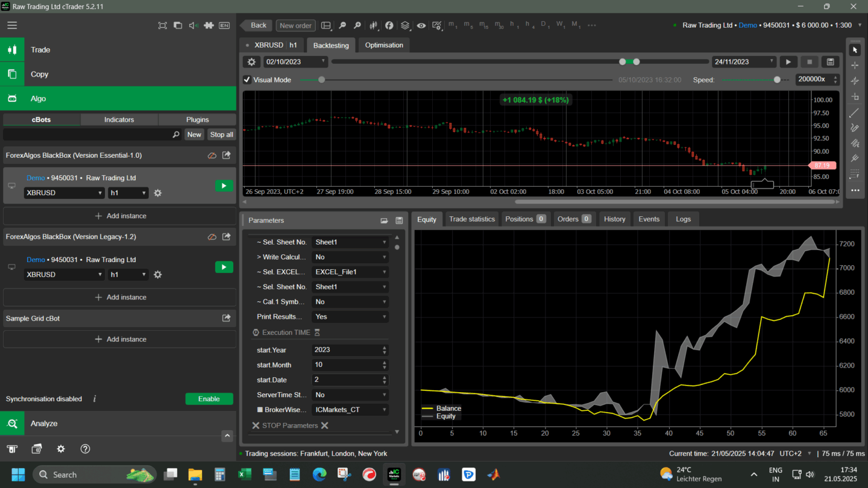Open the hamburger main menu
The image size is (868, 488).
[12, 25]
